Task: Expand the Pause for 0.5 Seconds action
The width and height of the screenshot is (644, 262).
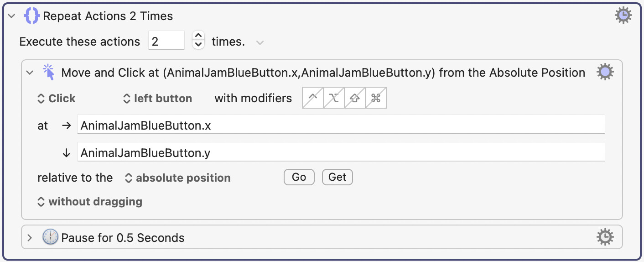Action: click(30, 238)
